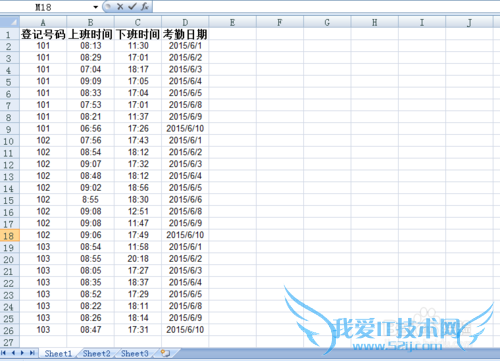This screenshot has height=361, width=500.
Task: Select column A header
Action: (43, 22)
